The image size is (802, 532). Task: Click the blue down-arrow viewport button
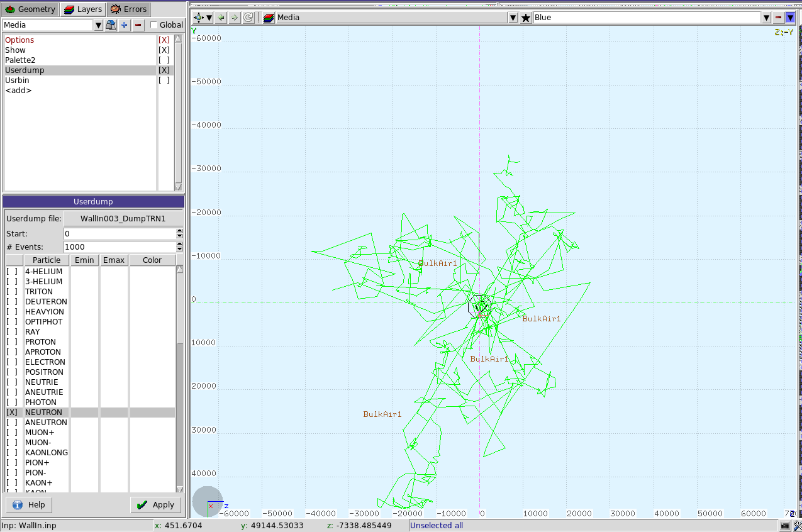[x=791, y=18]
